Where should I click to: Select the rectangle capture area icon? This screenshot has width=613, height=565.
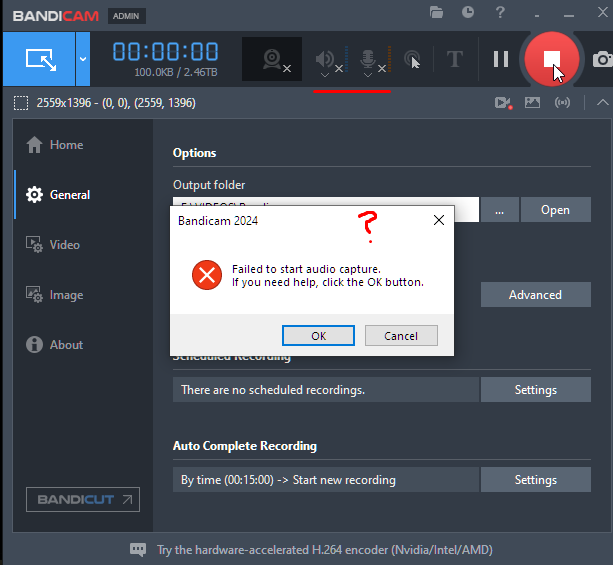coord(21,103)
